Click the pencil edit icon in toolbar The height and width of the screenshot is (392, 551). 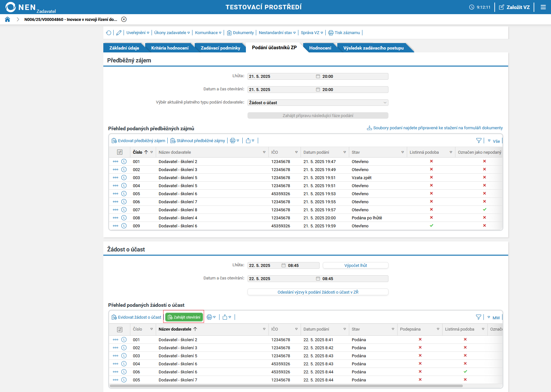pyautogui.click(x=119, y=33)
